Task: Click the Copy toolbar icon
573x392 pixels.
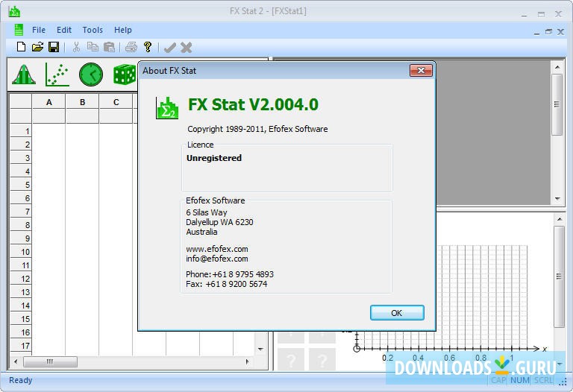Action: pyautogui.click(x=93, y=47)
